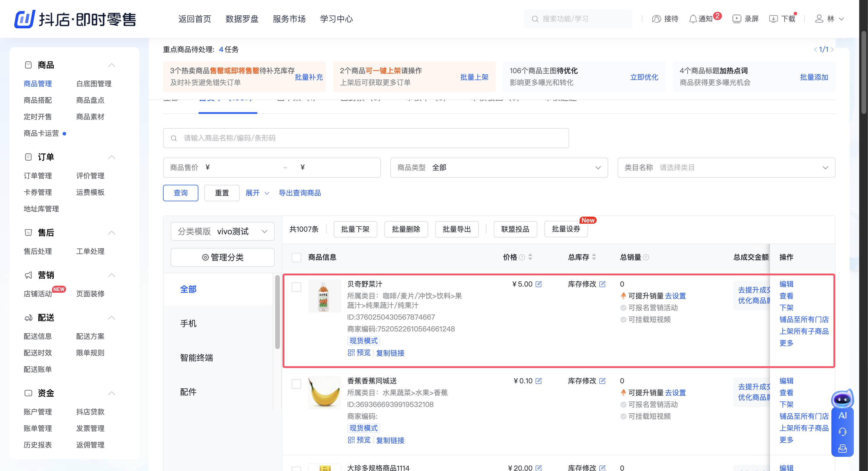This screenshot has height=471, width=868.
Task: Edit stock icon for 贝奇野菜汁
Action: [x=602, y=284]
